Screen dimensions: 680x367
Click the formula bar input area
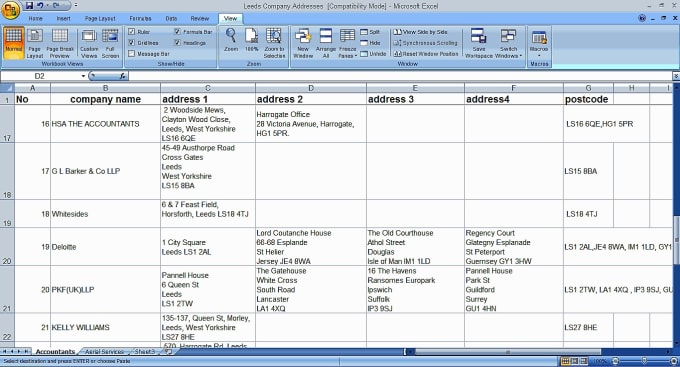pos(399,76)
